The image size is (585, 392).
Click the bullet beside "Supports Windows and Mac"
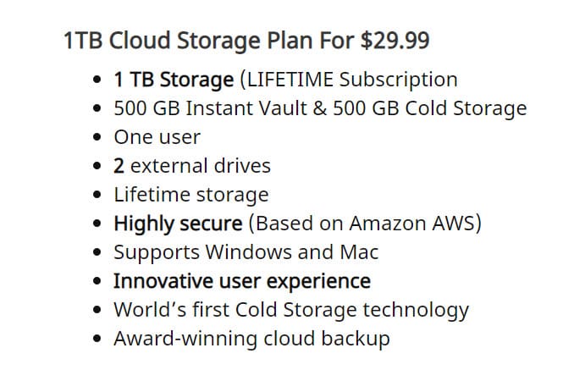(x=98, y=252)
